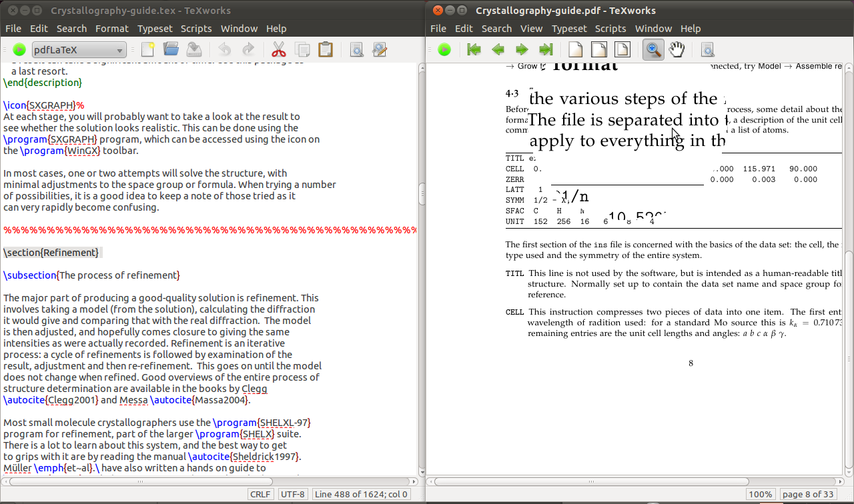854x504 pixels.
Task: Open the pdfLaTeX engine dropdown
Action: (x=79, y=49)
